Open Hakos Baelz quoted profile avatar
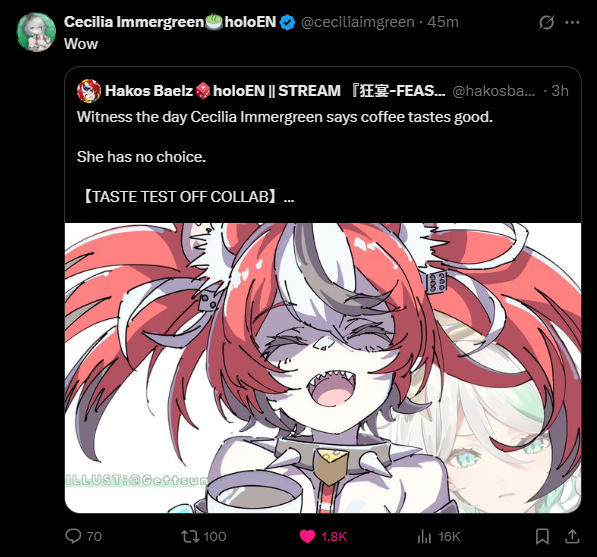This screenshot has width=597, height=557. pos(89,91)
